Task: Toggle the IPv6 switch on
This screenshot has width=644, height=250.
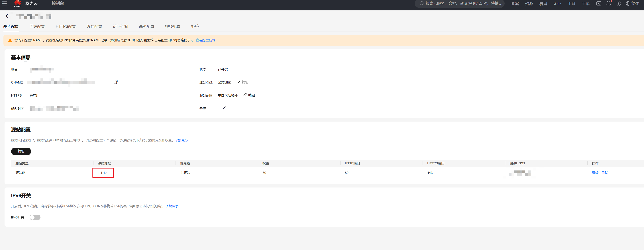Action: 35,217
